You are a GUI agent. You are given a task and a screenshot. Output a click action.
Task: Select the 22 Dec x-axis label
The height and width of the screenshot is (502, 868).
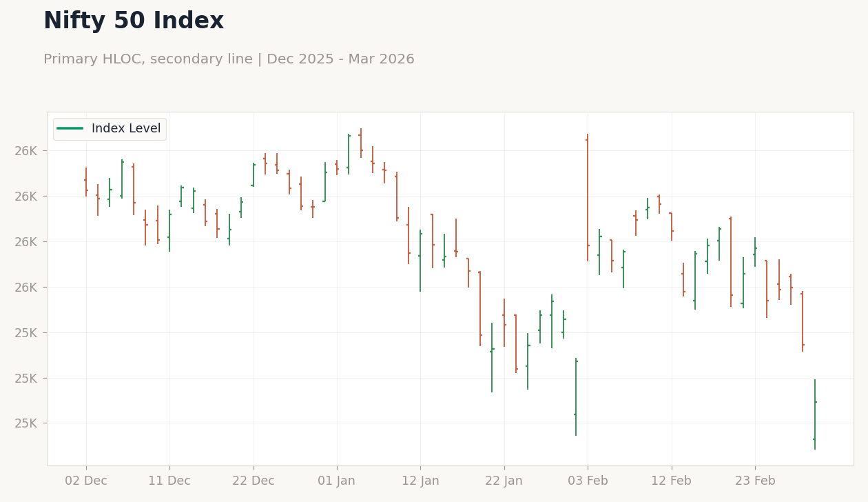(x=254, y=481)
